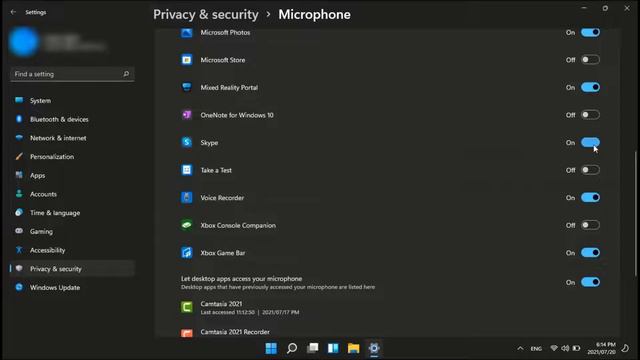The image size is (640, 360).
Task: Open Widgets from the taskbar
Action: click(x=333, y=348)
